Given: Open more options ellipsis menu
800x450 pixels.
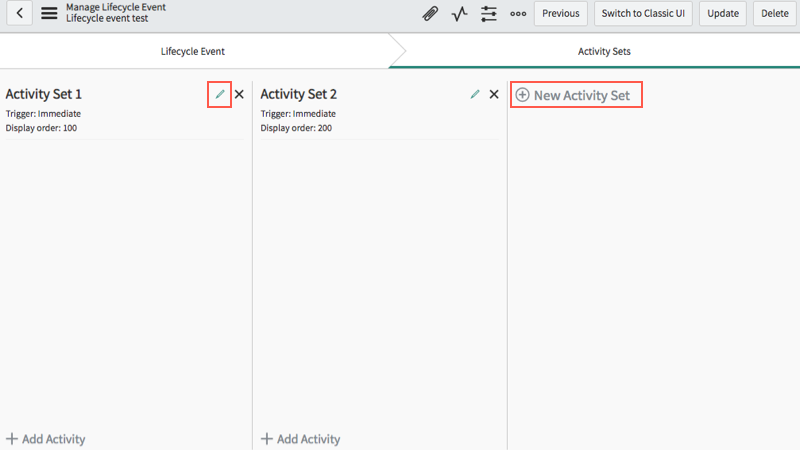Looking at the screenshot, I should coord(518,14).
